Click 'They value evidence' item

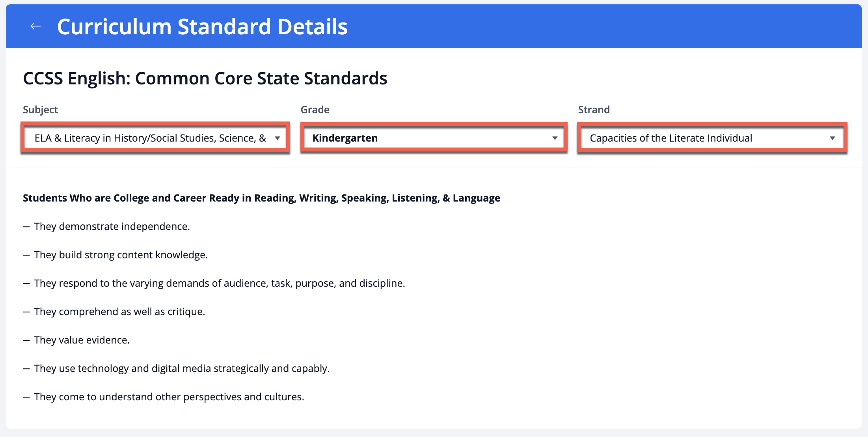coord(82,340)
